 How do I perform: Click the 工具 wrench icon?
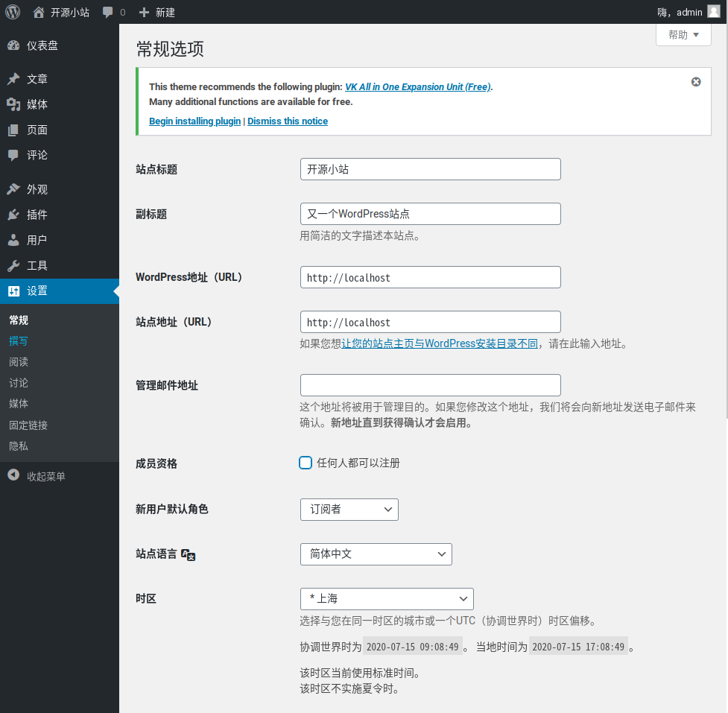tap(13, 265)
